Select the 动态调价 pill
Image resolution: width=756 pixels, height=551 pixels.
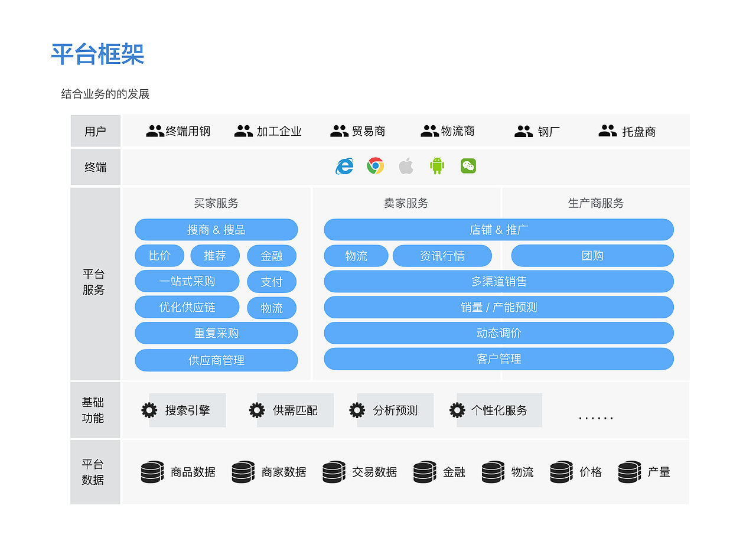click(x=499, y=333)
